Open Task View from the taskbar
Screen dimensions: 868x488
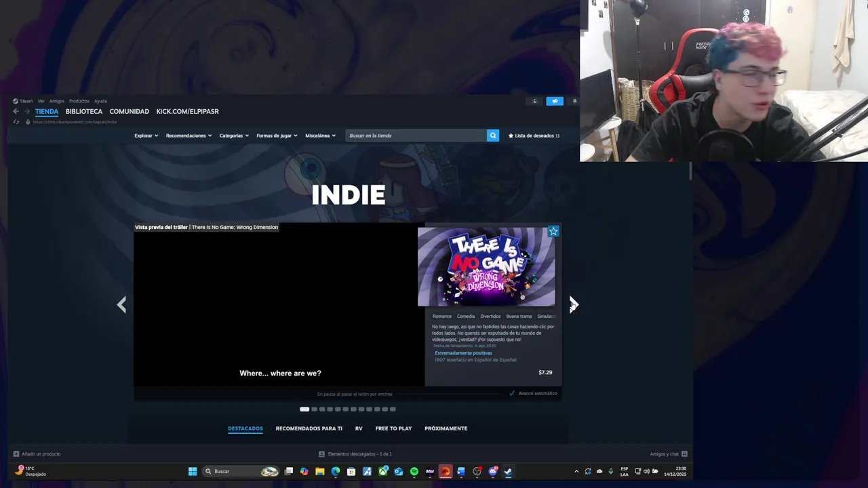click(x=289, y=471)
